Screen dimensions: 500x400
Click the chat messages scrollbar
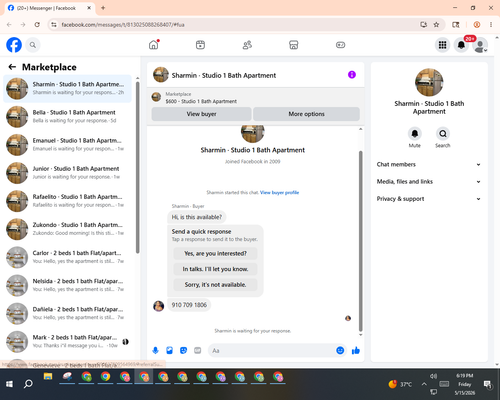(x=360, y=241)
